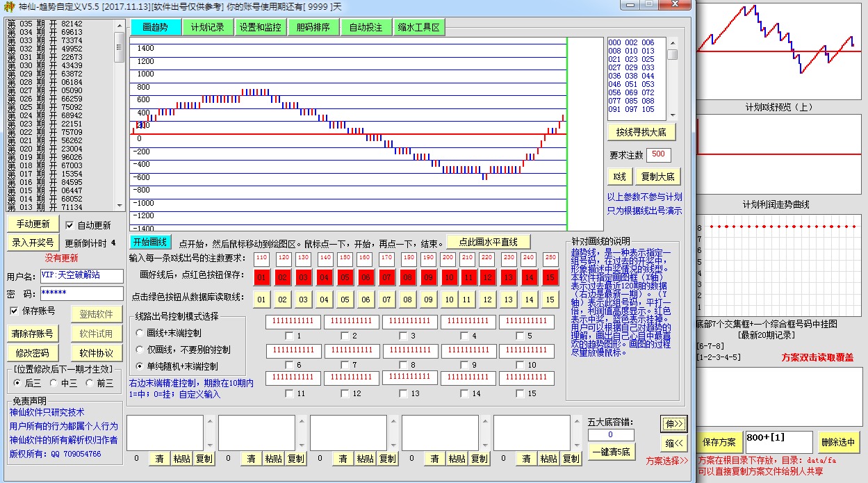The height and width of the screenshot is (483, 868).
Task: Click the 要求注数 input field showing 500
Action: click(x=658, y=154)
